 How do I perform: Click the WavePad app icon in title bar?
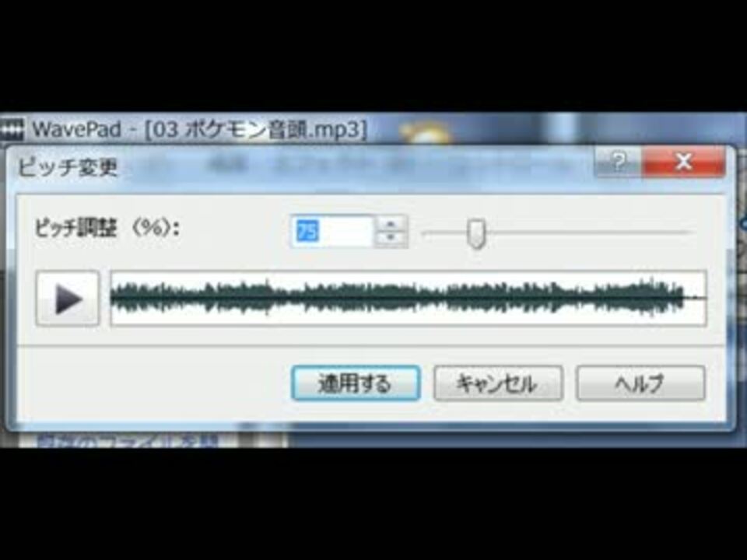pyautogui.click(x=12, y=129)
